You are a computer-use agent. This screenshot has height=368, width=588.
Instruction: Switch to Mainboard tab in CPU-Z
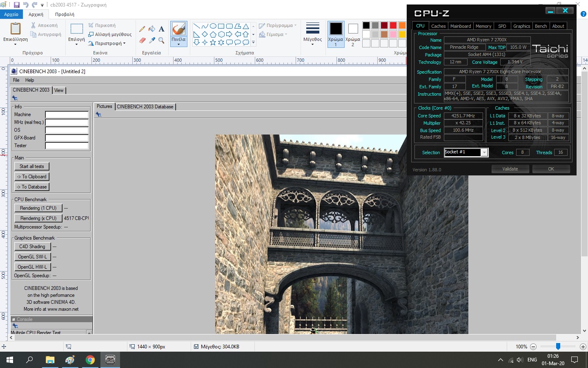pyautogui.click(x=461, y=26)
